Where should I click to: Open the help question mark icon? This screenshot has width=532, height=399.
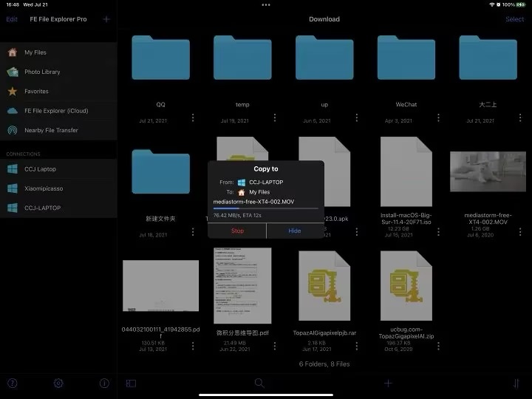(x=12, y=383)
